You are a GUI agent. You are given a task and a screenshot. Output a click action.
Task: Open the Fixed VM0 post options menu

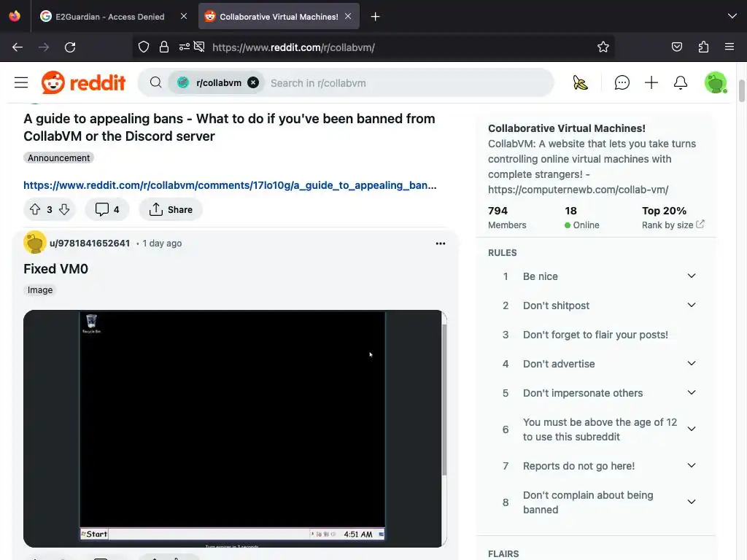click(440, 244)
